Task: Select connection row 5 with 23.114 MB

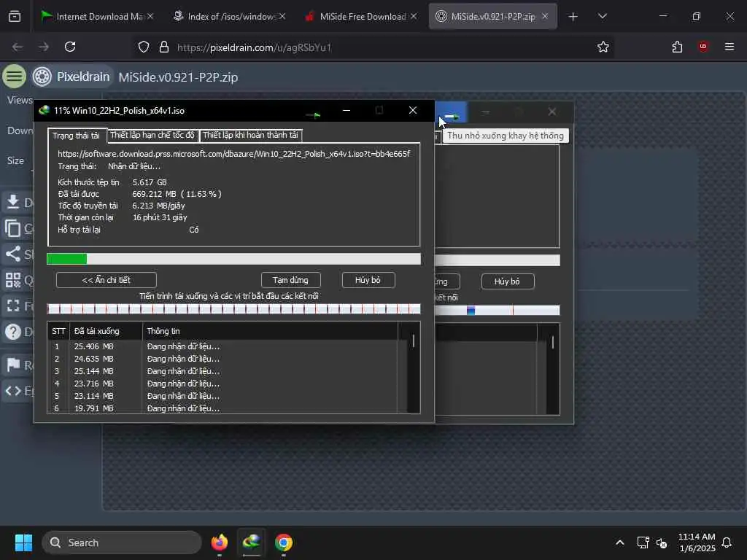Action: [x=222, y=396]
